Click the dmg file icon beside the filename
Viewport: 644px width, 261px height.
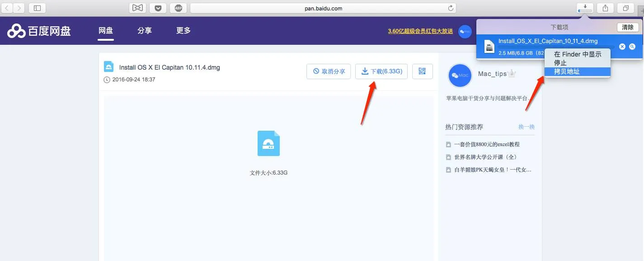click(108, 67)
